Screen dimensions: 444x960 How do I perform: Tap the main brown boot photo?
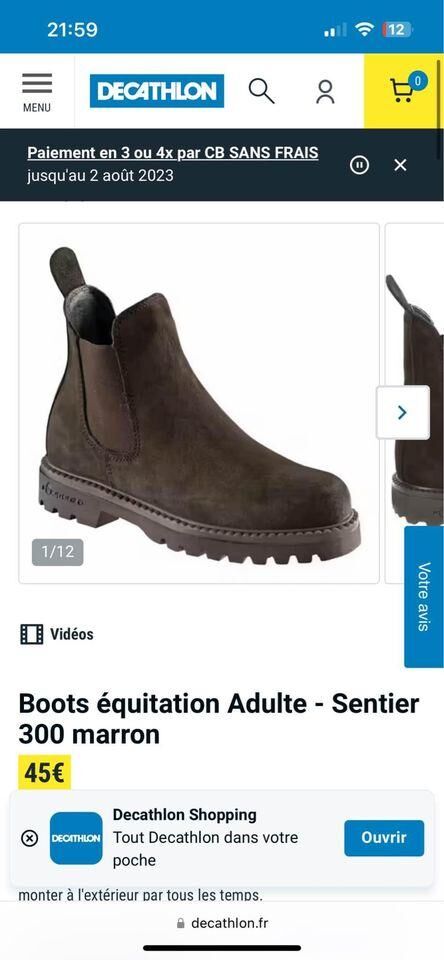pos(199,403)
